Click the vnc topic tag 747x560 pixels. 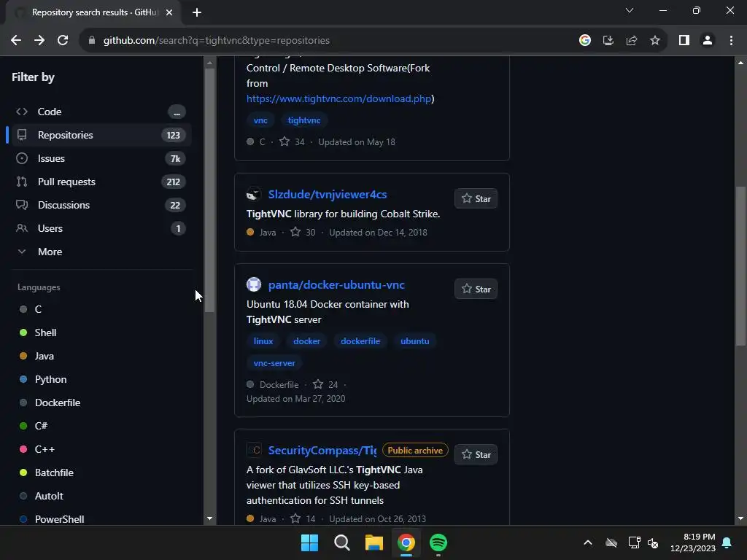[260, 120]
